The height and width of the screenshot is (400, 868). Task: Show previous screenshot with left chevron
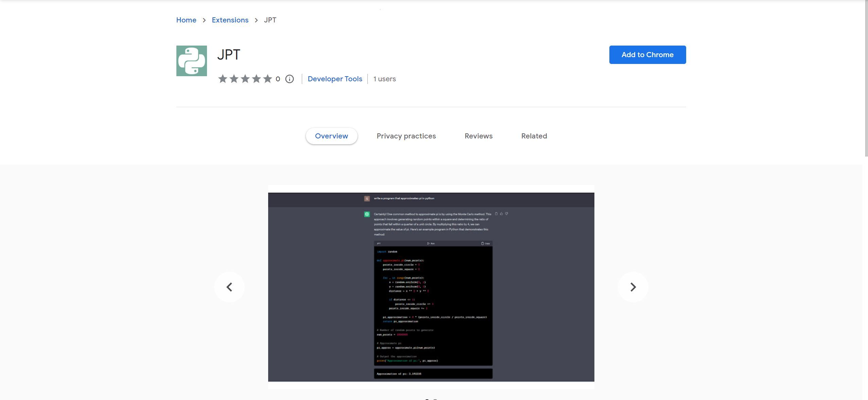pyautogui.click(x=229, y=287)
